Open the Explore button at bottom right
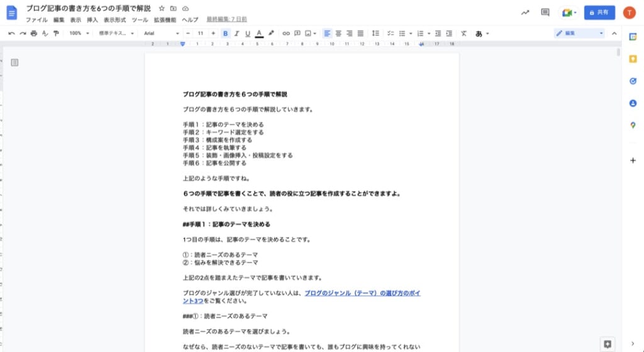The width and height of the screenshot is (644, 352). click(x=608, y=344)
